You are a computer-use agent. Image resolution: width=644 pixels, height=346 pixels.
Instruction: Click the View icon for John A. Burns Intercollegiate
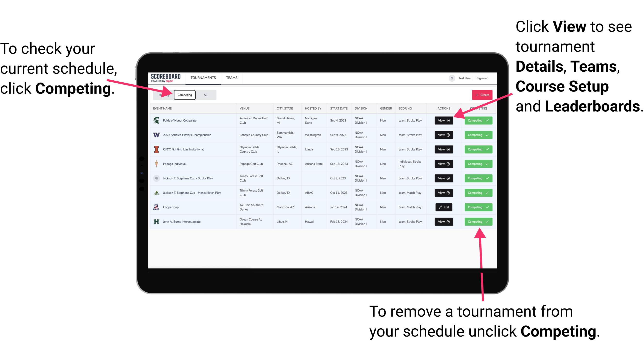[443, 222]
